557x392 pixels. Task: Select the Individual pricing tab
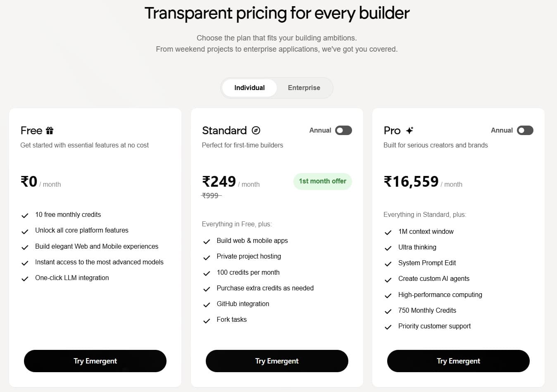pos(250,88)
